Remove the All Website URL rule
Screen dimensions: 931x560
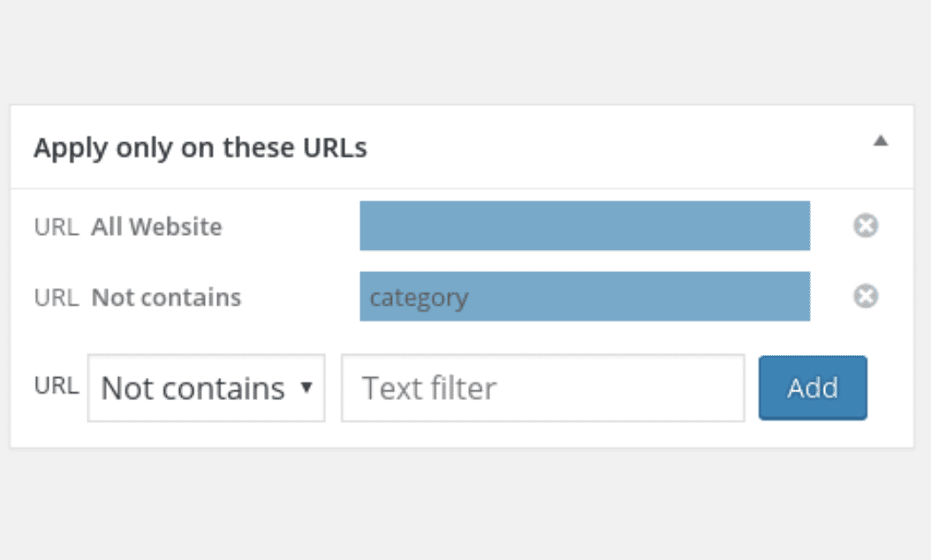(866, 225)
